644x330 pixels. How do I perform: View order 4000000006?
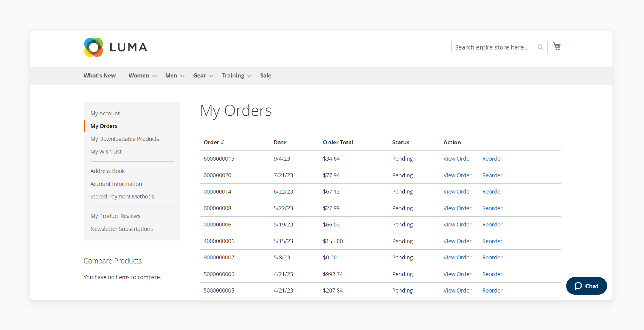coord(457,241)
